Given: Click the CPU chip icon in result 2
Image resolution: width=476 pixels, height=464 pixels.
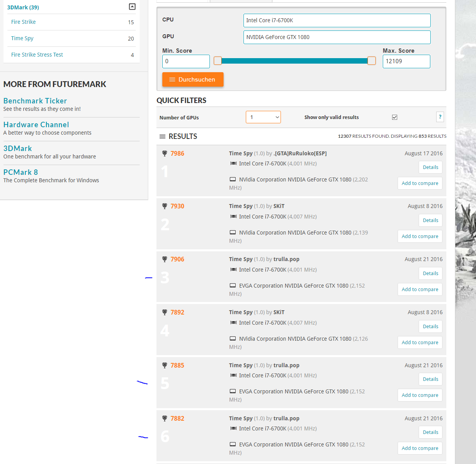Looking at the screenshot, I should click(233, 217).
